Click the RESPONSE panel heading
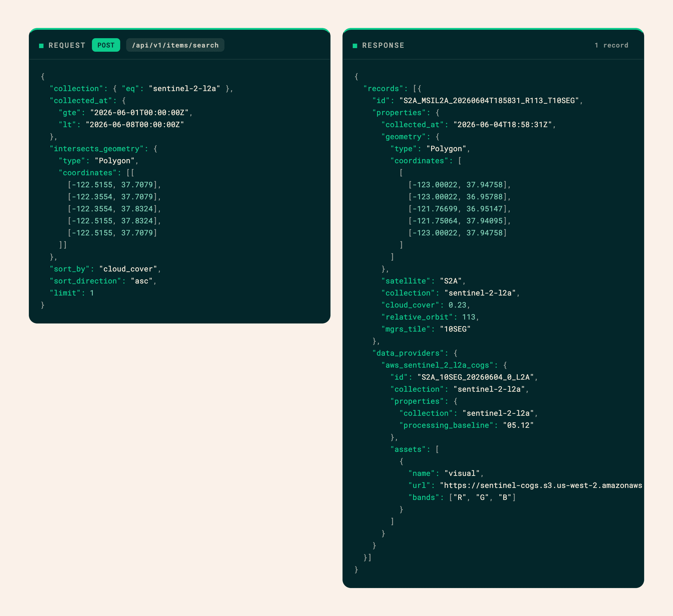 (x=383, y=45)
